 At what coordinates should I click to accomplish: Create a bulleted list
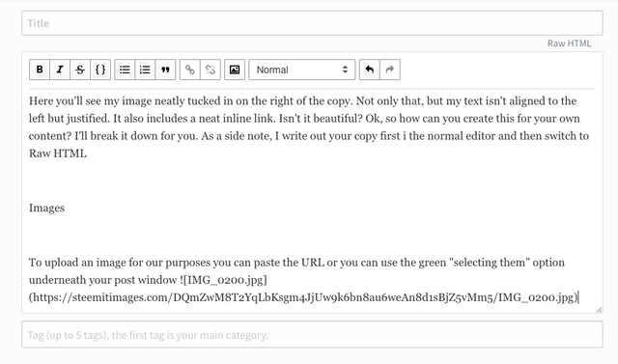125,70
